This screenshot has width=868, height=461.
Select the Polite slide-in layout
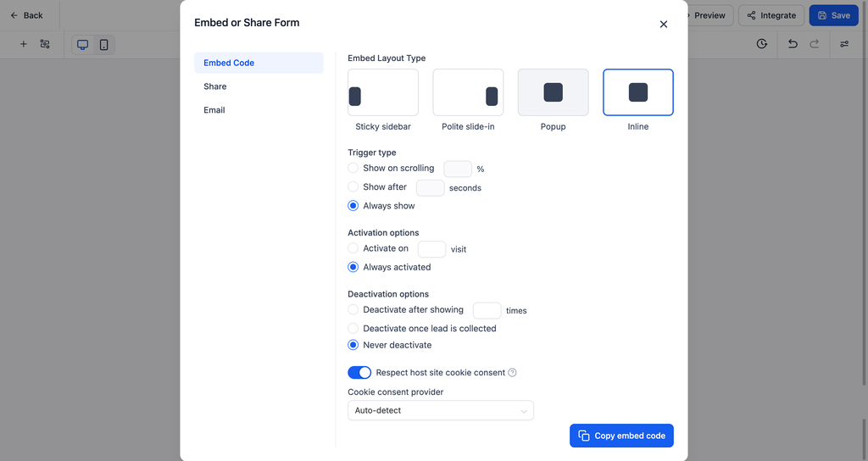468,92
